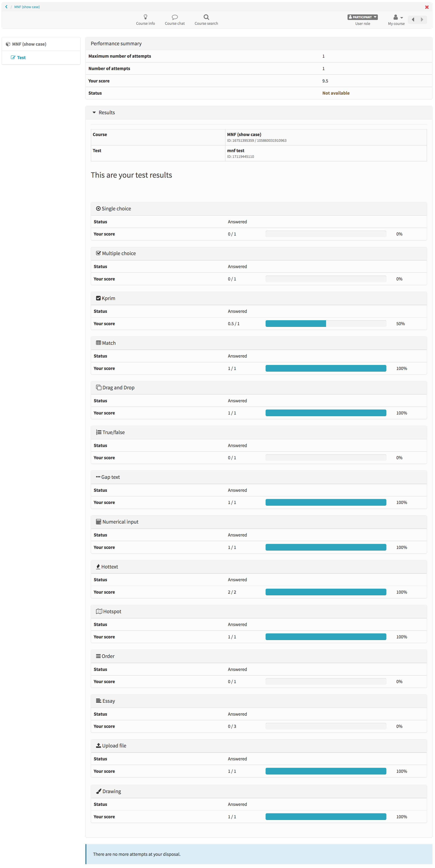Open the Course info lightbulb icon
This screenshot has height=868, width=435.
coord(145,17)
